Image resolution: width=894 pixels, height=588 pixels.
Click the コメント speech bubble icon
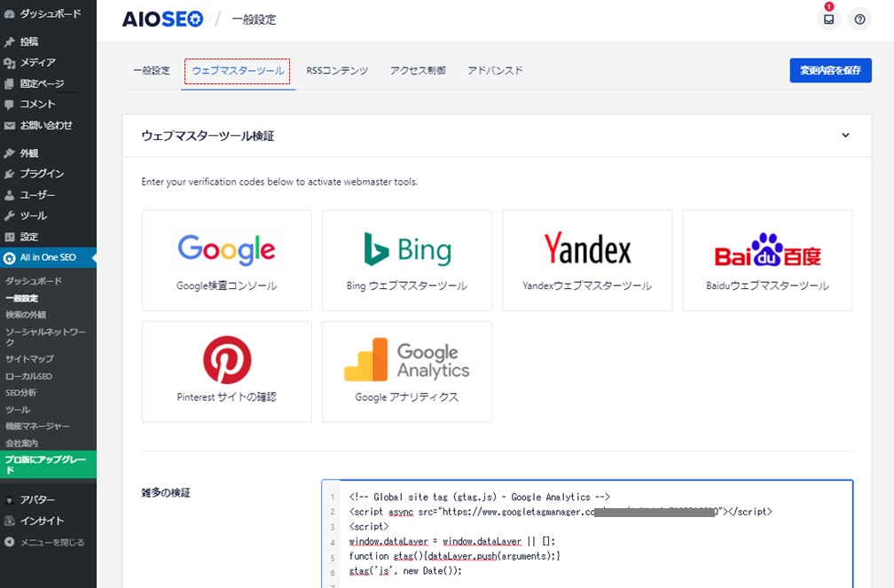point(9,105)
